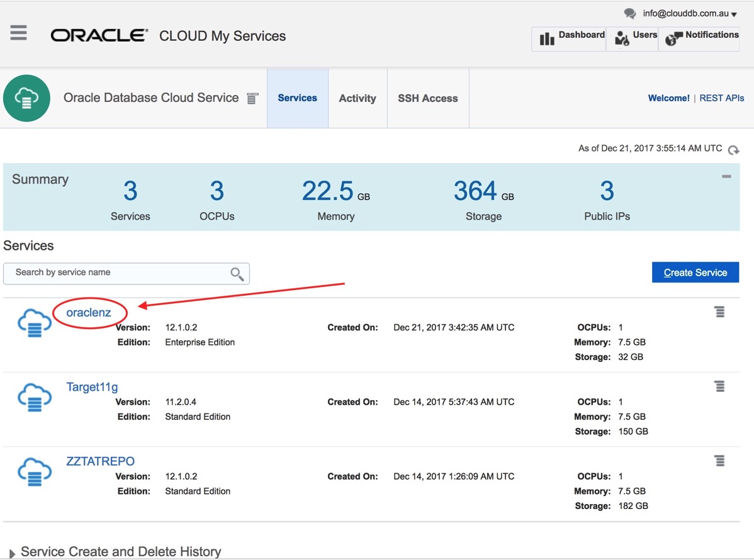Open the action menu for ZZTATREPO service

pyautogui.click(x=719, y=461)
